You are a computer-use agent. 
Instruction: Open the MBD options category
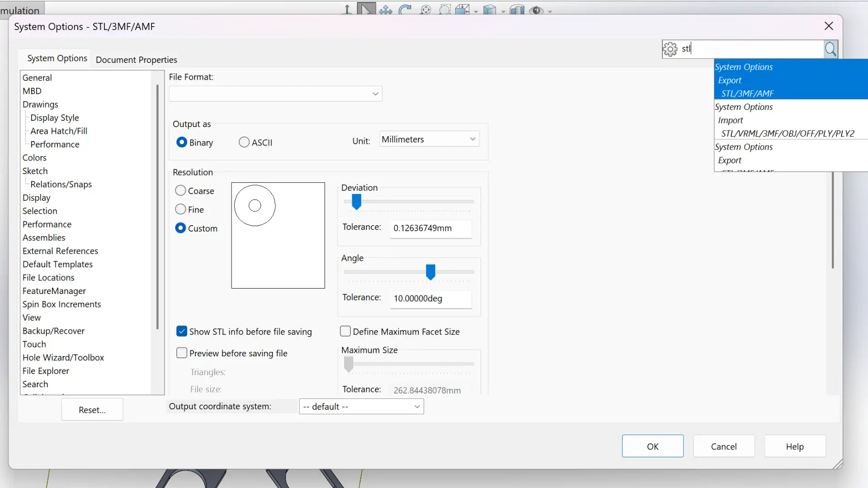click(32, 91)
